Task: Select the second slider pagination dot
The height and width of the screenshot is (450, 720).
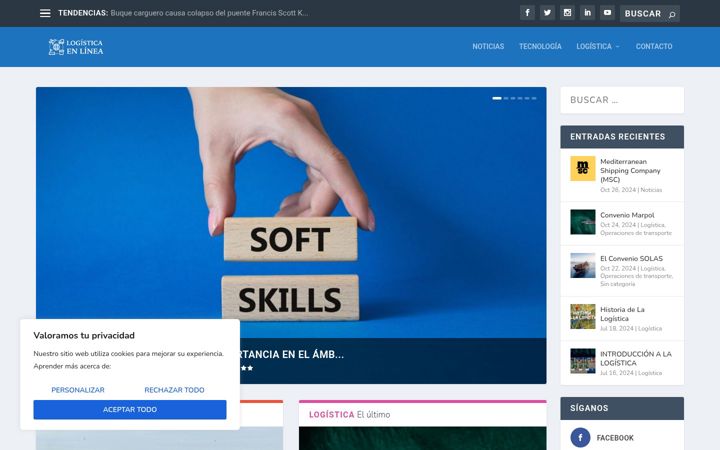Action: [506, 98]
